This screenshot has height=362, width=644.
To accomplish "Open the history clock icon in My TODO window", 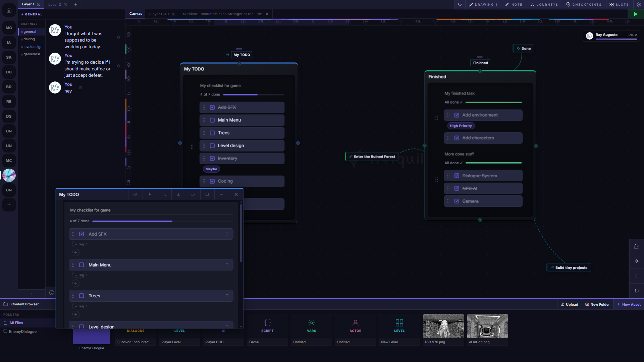I will (x=135, y=194).
